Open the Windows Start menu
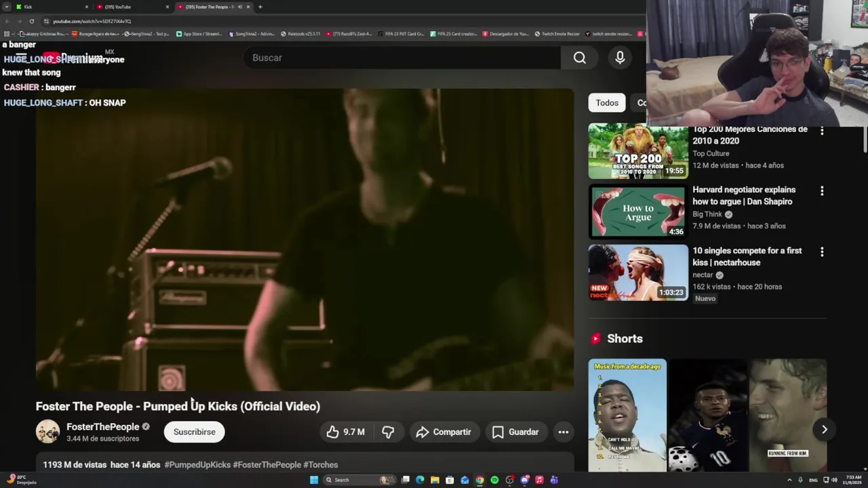This screenshot has height=488, width=868. point(314,480)
